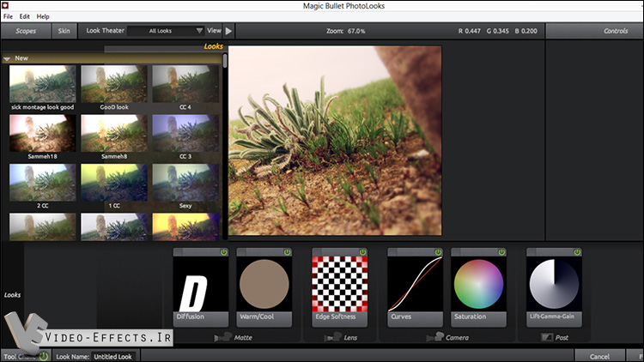Image resolution: width=644 pixels, height=362 pixels.
Task: Select the Saturation color wheel
Action: pyautogui.click(x=478, y=284)
